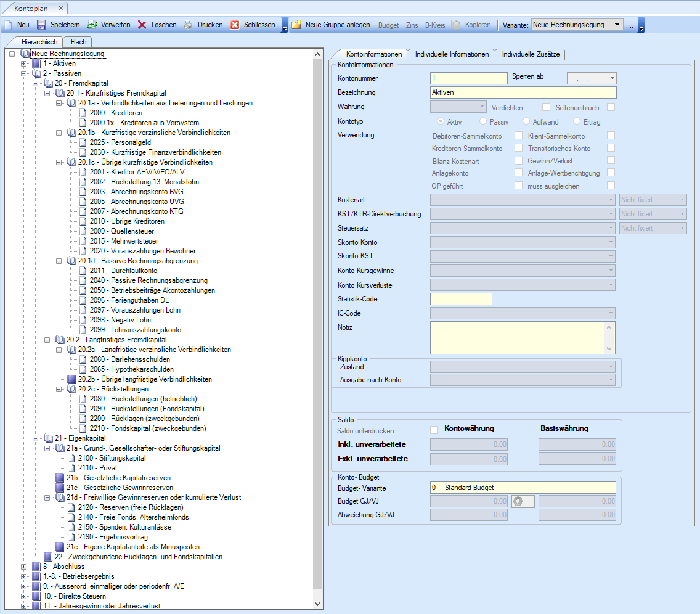Viewport: 700px width, 614px height.
Task: Check the Transitorisches Konto checkbox
Action: click(611, 148)
